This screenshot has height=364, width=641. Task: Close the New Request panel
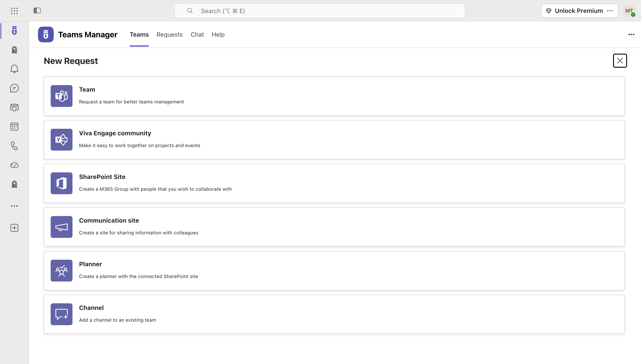point(619,61)
